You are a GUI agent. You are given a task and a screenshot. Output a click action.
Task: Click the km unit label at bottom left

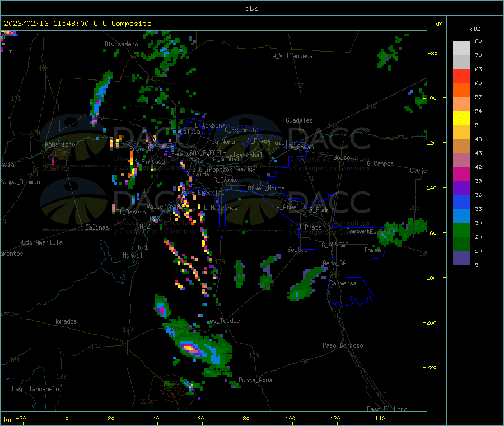(x=8, y=420)
